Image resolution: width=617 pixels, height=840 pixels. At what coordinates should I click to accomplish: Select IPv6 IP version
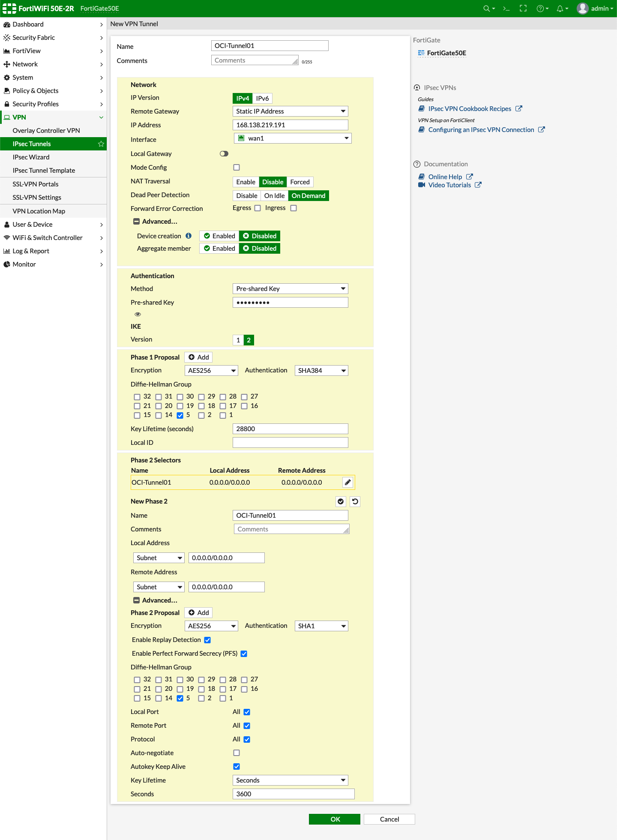(262, 99)
